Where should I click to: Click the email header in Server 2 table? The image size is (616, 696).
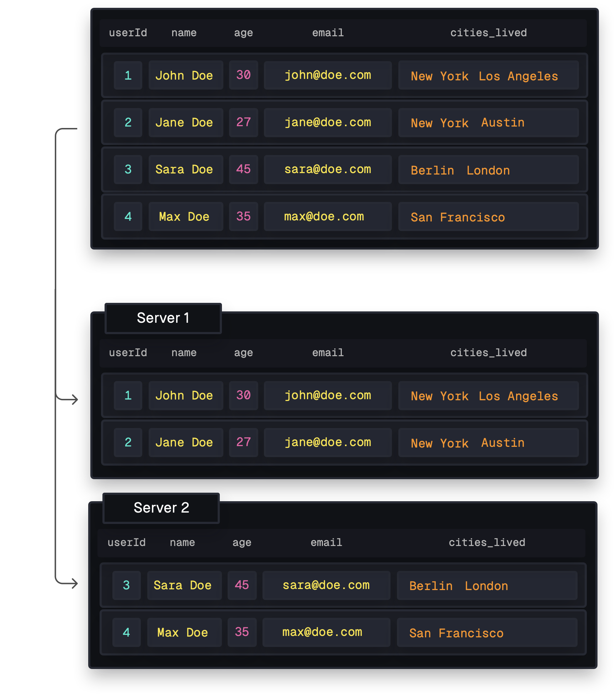(x=326, y=542)
